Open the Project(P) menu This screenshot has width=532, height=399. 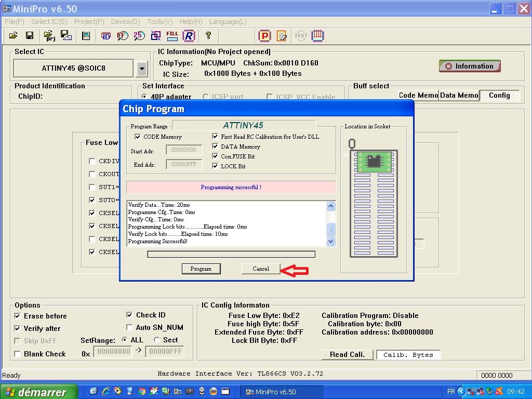(x=89, y=22)
